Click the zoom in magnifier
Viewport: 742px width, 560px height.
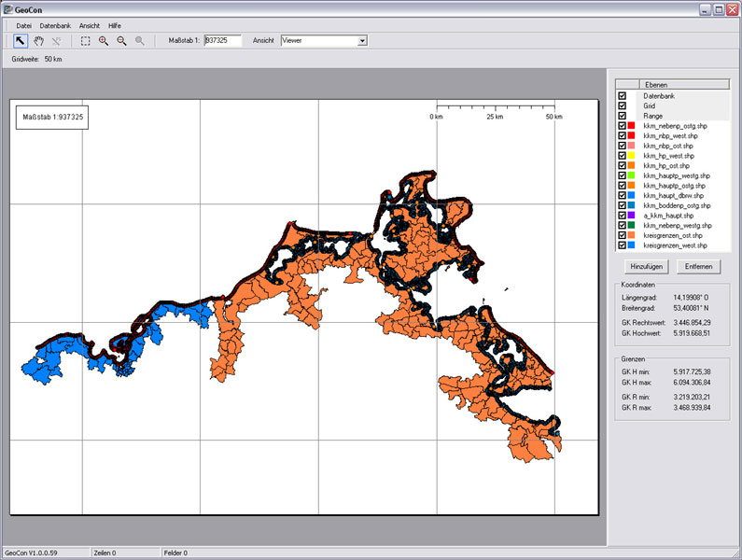(x=104, y=41)
